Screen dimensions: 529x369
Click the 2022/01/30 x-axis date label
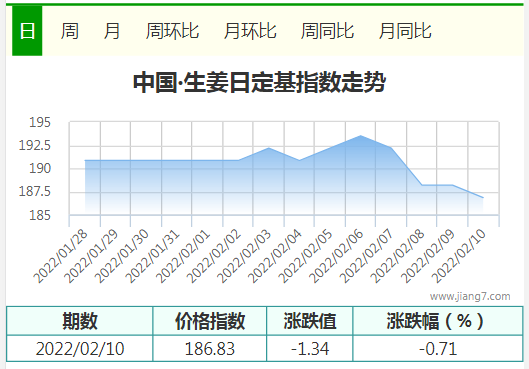click(122, 256)
